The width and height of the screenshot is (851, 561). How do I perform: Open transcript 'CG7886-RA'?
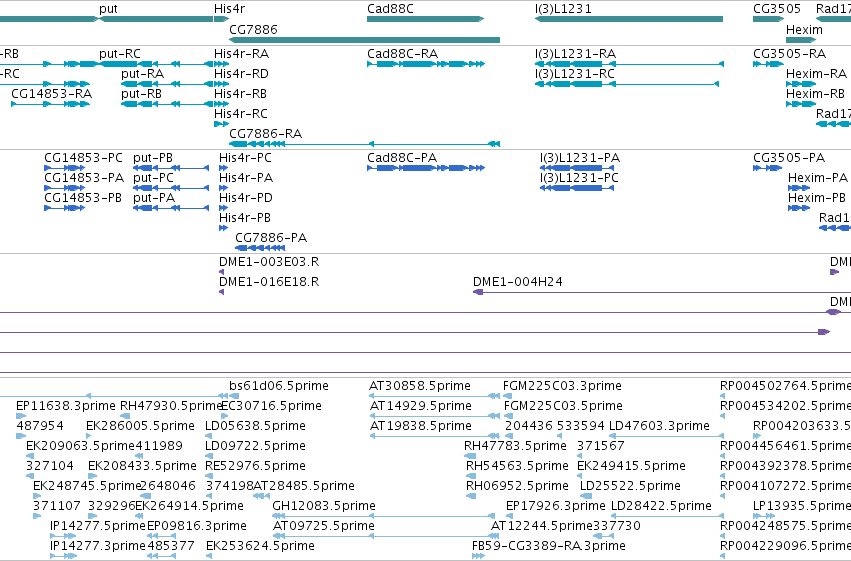click(x=265, y=134)
